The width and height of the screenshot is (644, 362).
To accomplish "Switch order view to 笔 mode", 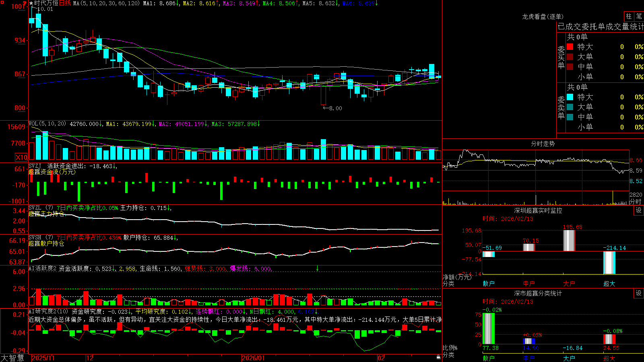I will 639,16.
